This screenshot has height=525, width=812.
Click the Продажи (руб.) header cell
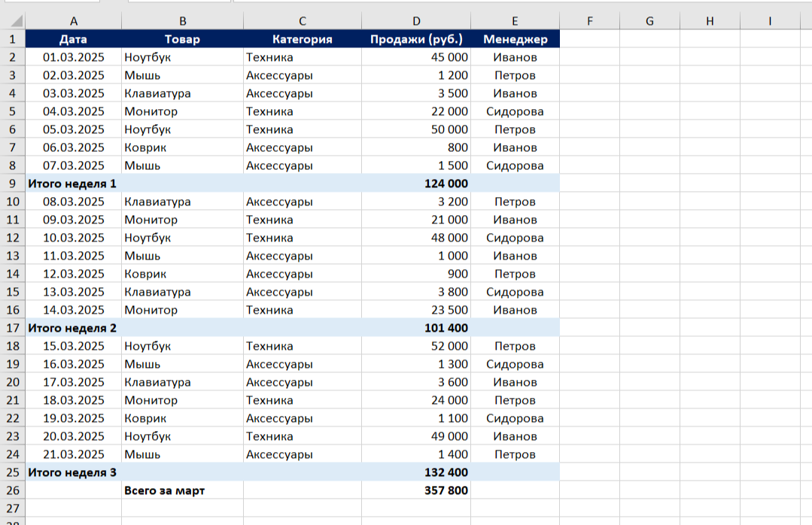pyautogui.click(x=416, y=39)
